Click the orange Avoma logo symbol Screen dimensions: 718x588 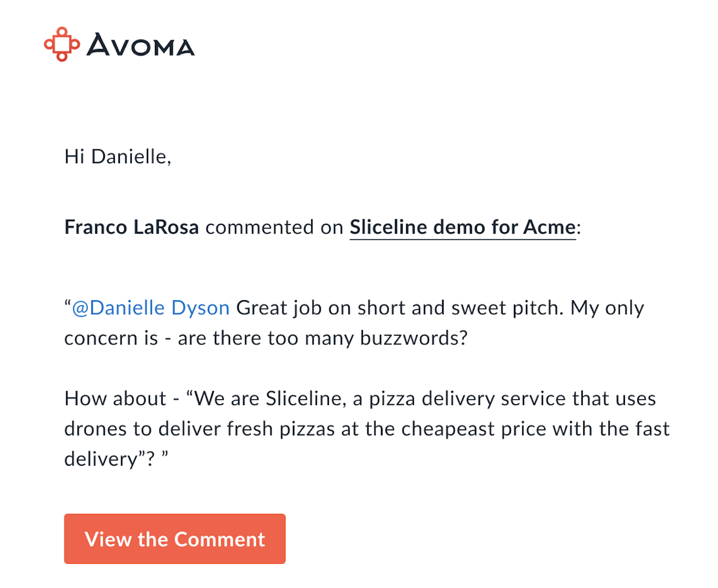[62, 44]
